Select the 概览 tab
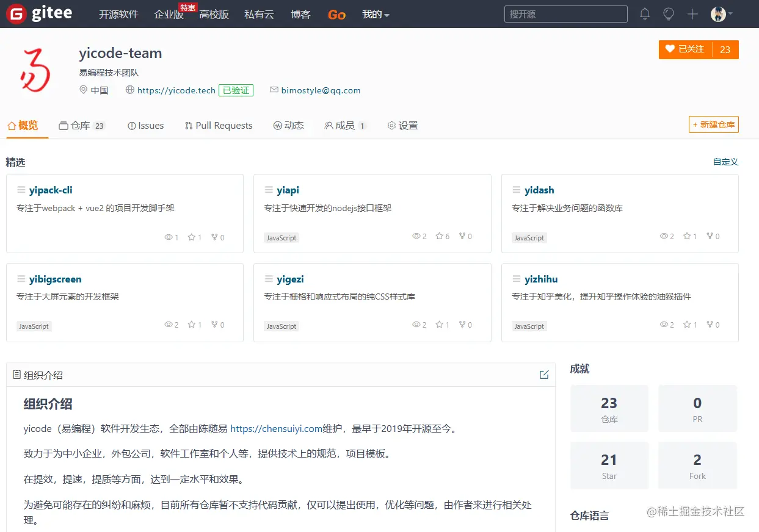This screenshot has height=532, width=759. tap(23, 125)
